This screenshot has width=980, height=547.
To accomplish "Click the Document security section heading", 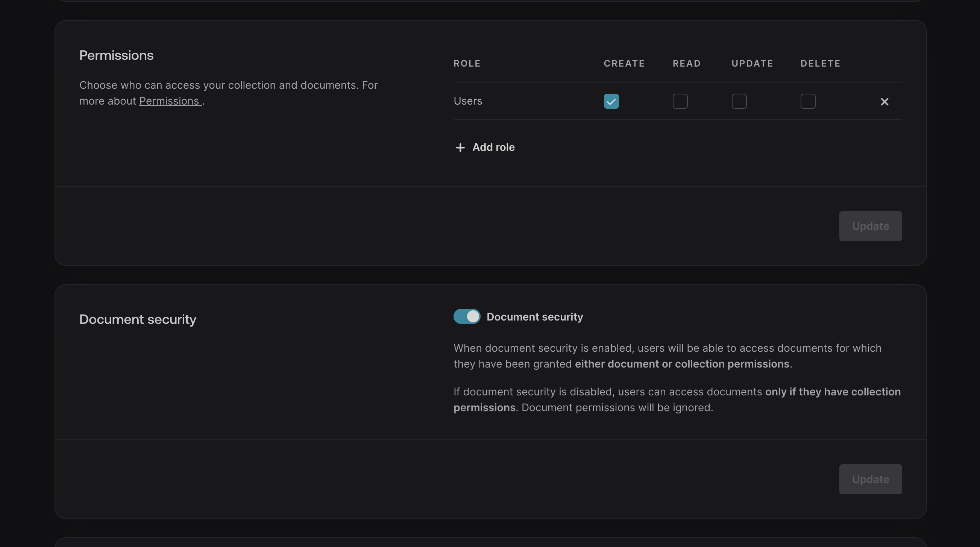I will [x=138, y=319].
